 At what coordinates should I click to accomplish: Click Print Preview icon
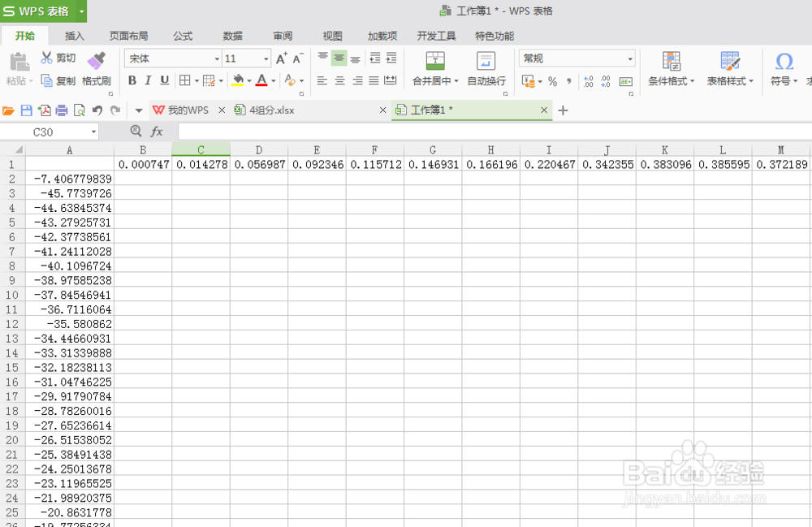(80, 110)
